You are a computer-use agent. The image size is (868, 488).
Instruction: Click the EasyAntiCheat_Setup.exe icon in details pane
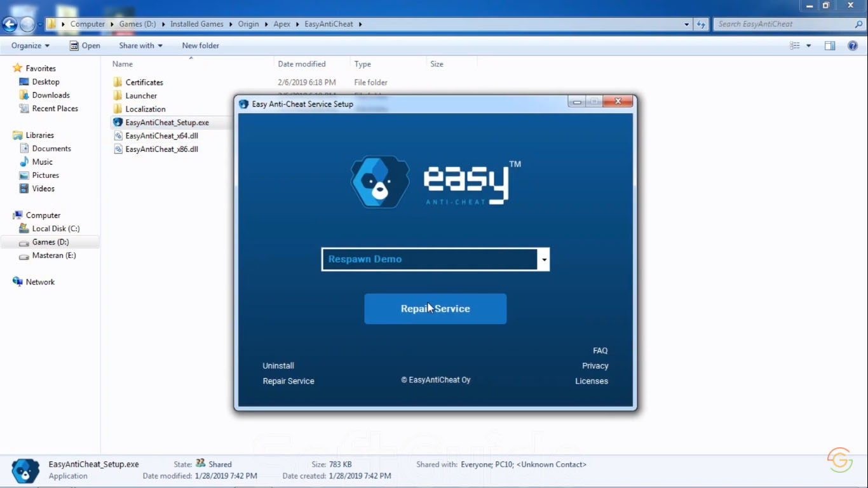25,470
